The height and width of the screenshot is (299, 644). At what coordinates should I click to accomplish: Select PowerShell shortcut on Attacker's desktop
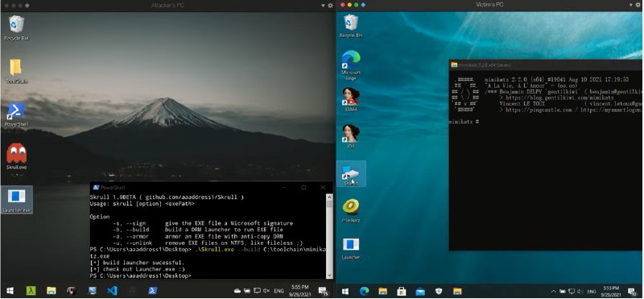pyautogui.click(x=16, y=114)
